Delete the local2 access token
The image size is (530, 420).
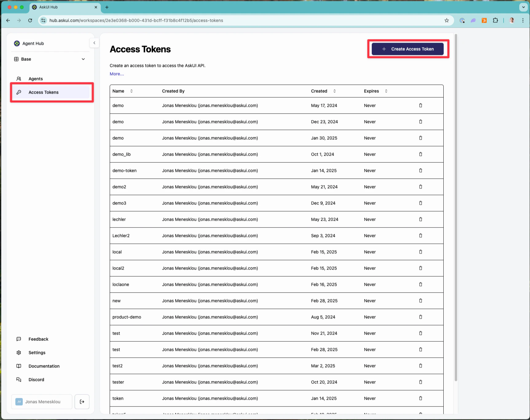[421, 268]
